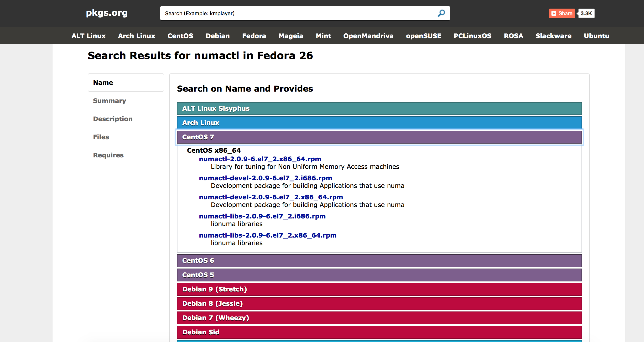Select the Description sidebar tab
The width and height of the screenshot is (644, 342).
(x=113, y=119)
